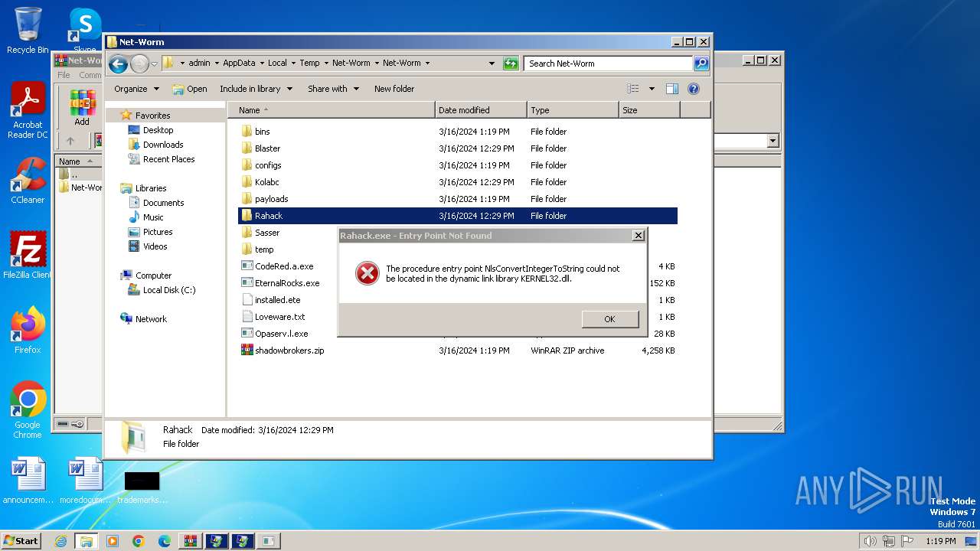
Task: Open Internet Explorer from the taskbar
Action: click(60, 541)
